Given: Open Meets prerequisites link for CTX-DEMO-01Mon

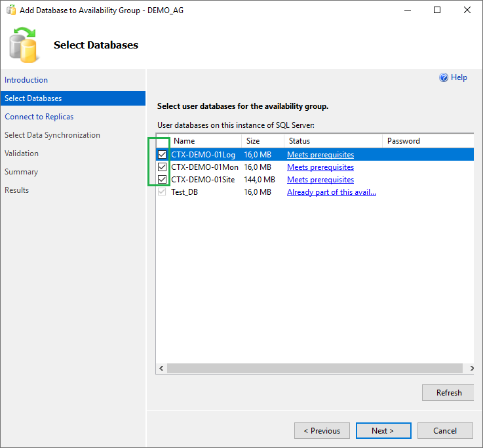Looking at the screenshot, I should [x=320, y=167].
